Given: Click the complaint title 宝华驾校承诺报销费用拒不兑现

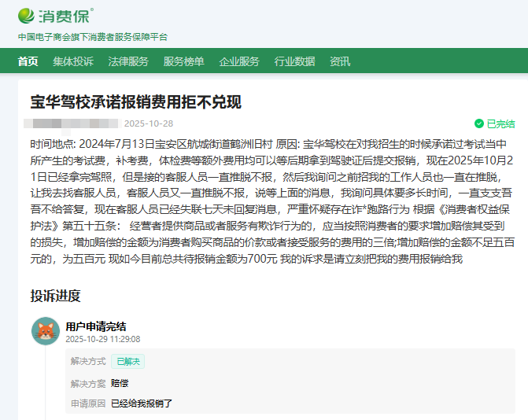Looking at the screenshot, I should pyautogui.click(x=135, y=102).
